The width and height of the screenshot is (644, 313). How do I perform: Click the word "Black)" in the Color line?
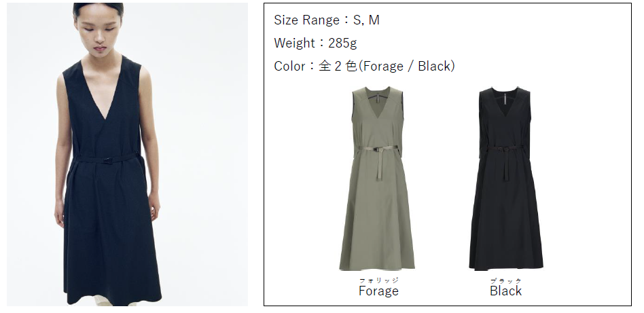[436, 66]
